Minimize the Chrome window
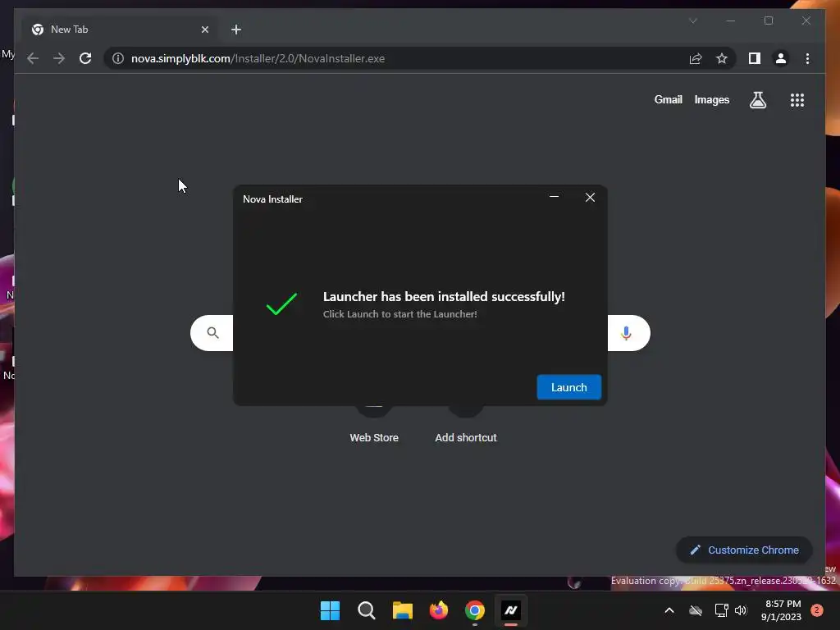The height and width of the screenshot is (630, 840). [x=730, y=21]
